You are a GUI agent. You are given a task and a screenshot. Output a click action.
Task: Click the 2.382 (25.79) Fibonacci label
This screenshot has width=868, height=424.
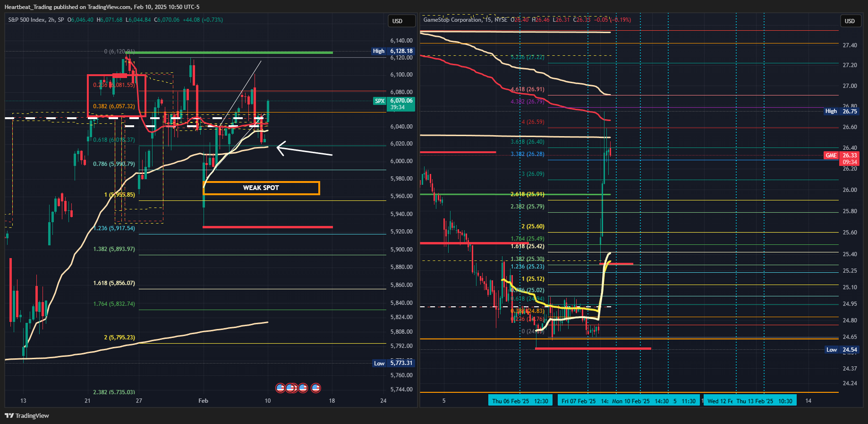(x=528, y=207)
